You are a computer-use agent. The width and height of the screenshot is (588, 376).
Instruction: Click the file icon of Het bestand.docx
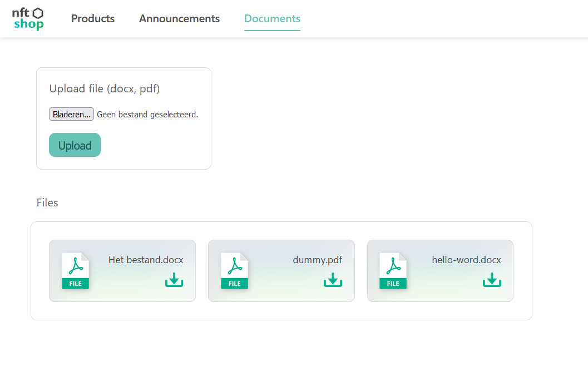(x=75, y=271)
